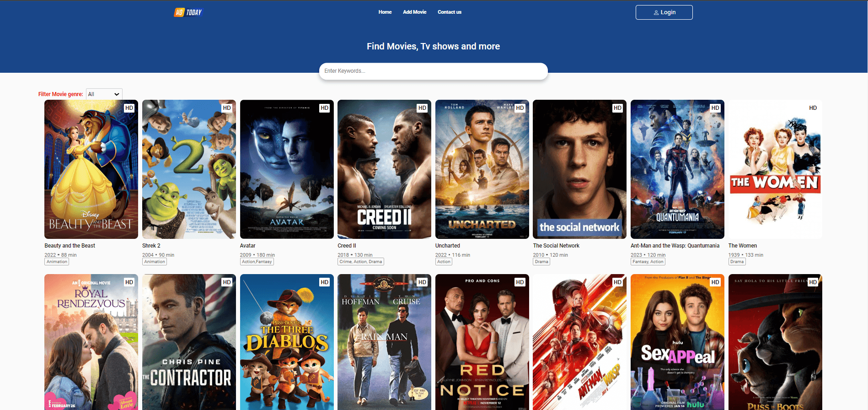The height and width of the screenshot is (410, 868).
Task: Click '2022 • 88 min' text
Action: pos(60,255)
